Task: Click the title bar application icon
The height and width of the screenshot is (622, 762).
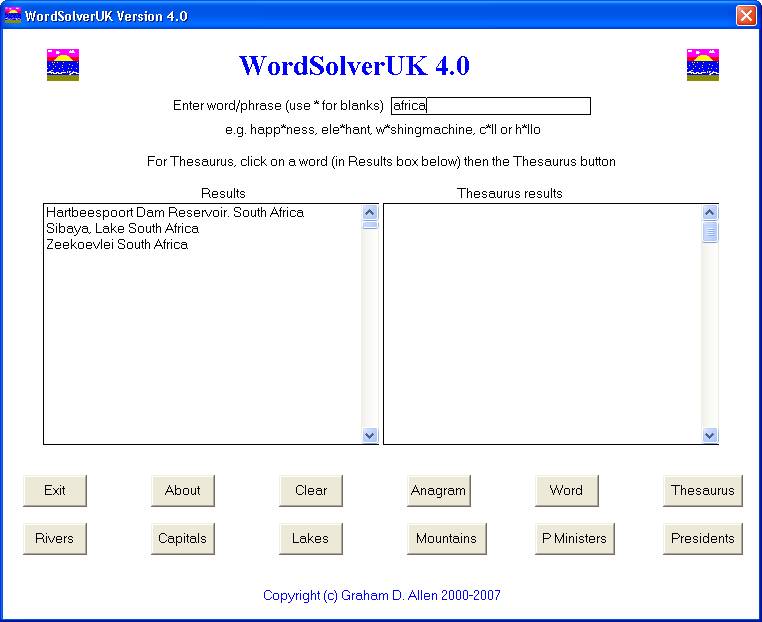Action: click(13, 16)
